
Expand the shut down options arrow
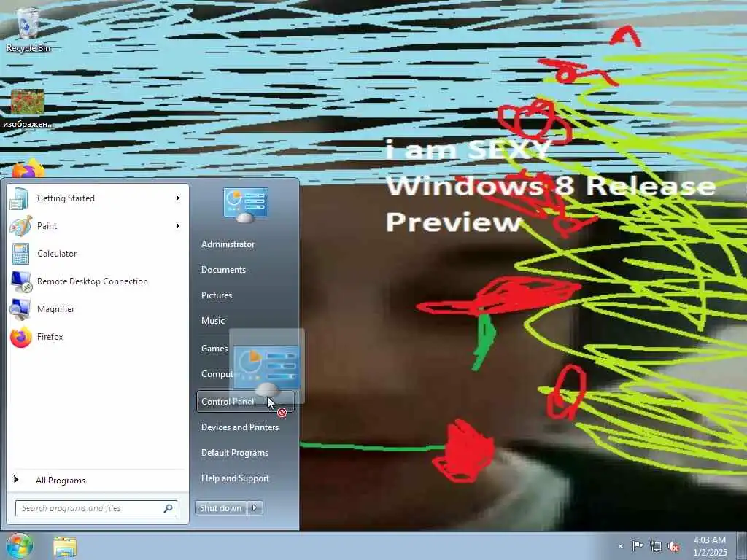point(255,508)
